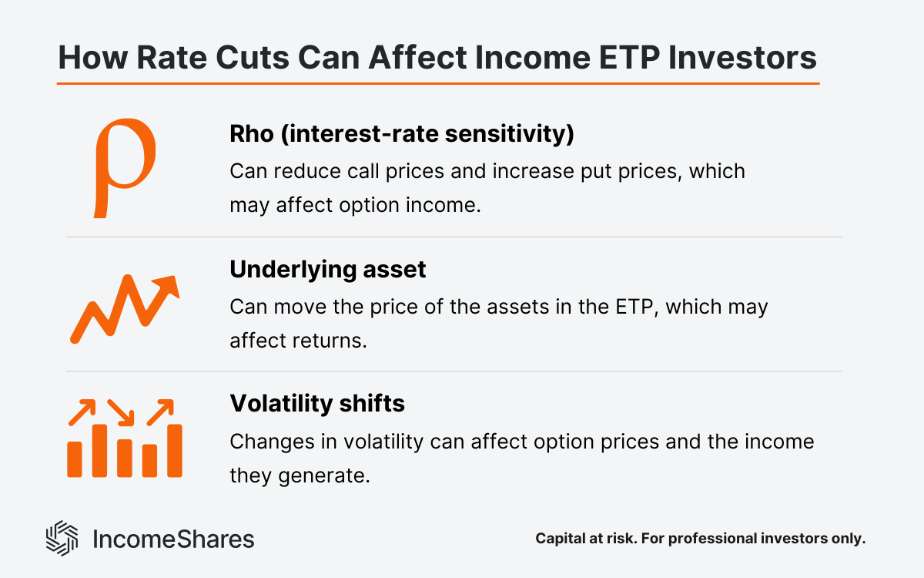Click the orange underline beneath the title
Screen dimensions: 924x578
coord(437,82)
